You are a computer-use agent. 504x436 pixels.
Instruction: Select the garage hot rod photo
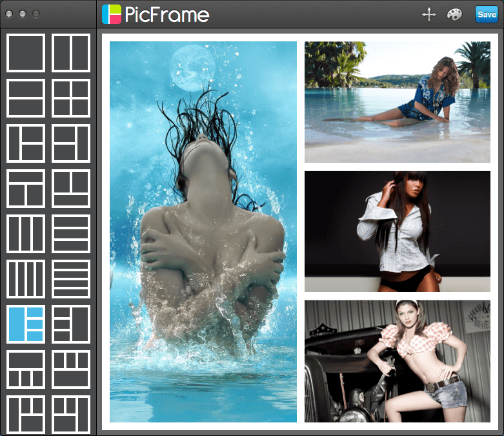pos(398,361)
